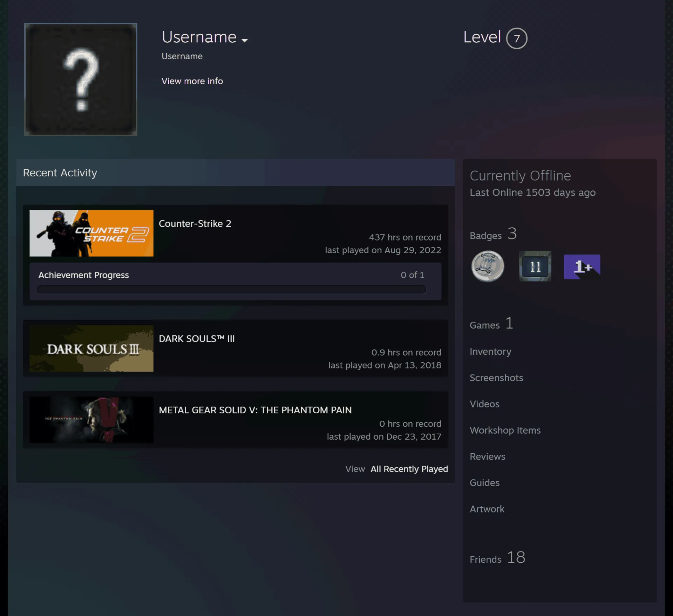The height and width of the screenshot is (616, 673).
Task: Click the Metal Gear Solid V banner image
Action: pyautogui.click(x=91, y=420)
